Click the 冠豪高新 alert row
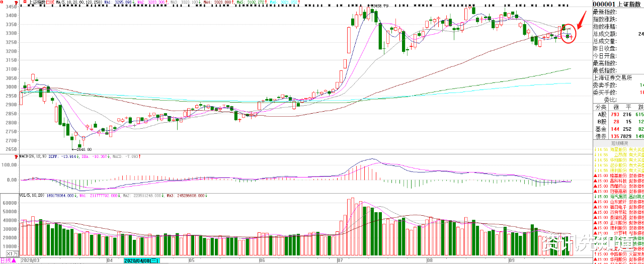This screenshot has width=644, height=264. [x=618, y=191]
